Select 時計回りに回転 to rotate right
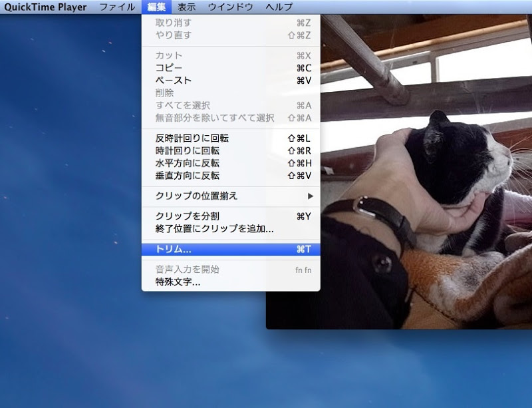532x408 pixels. [x=231, y=150]
